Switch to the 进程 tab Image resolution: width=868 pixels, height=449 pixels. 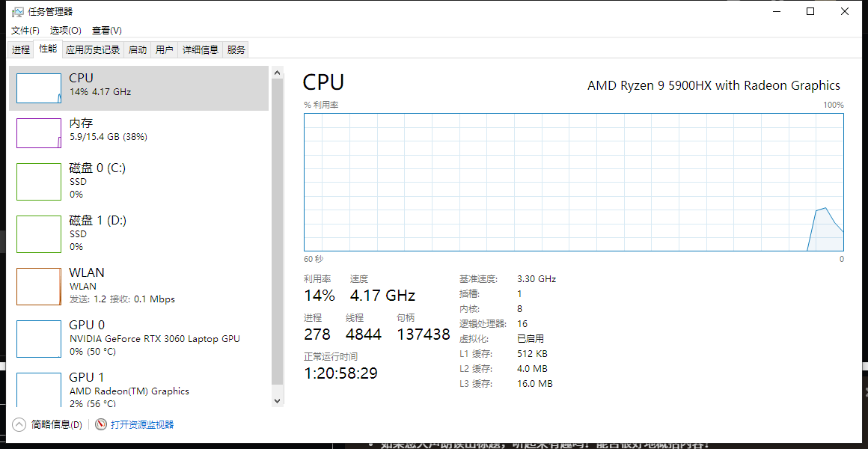(x=21, y=50)
